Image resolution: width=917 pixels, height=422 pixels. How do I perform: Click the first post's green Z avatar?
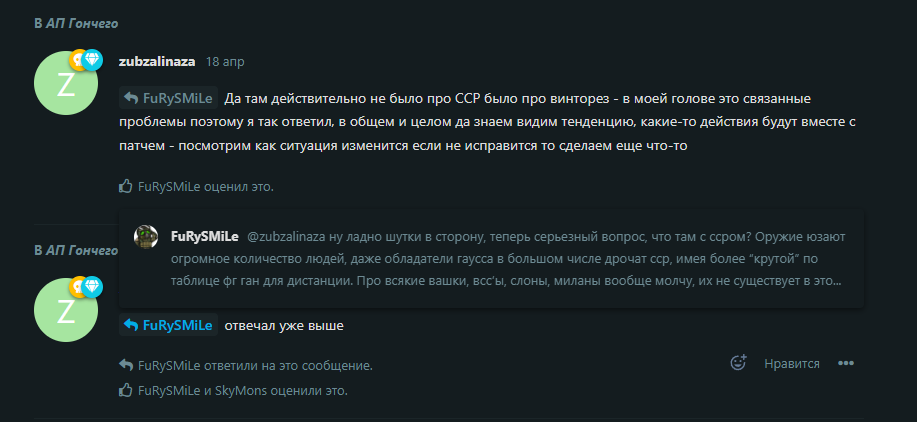[x=66, y=83]
